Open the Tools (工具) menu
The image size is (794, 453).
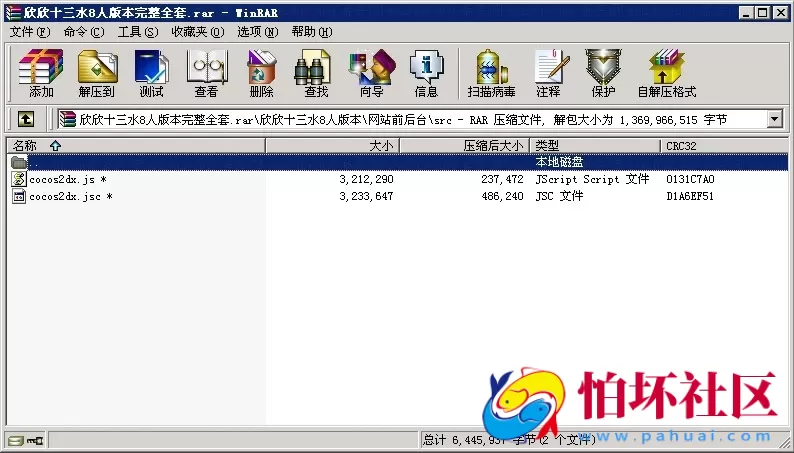pos(138,32)
